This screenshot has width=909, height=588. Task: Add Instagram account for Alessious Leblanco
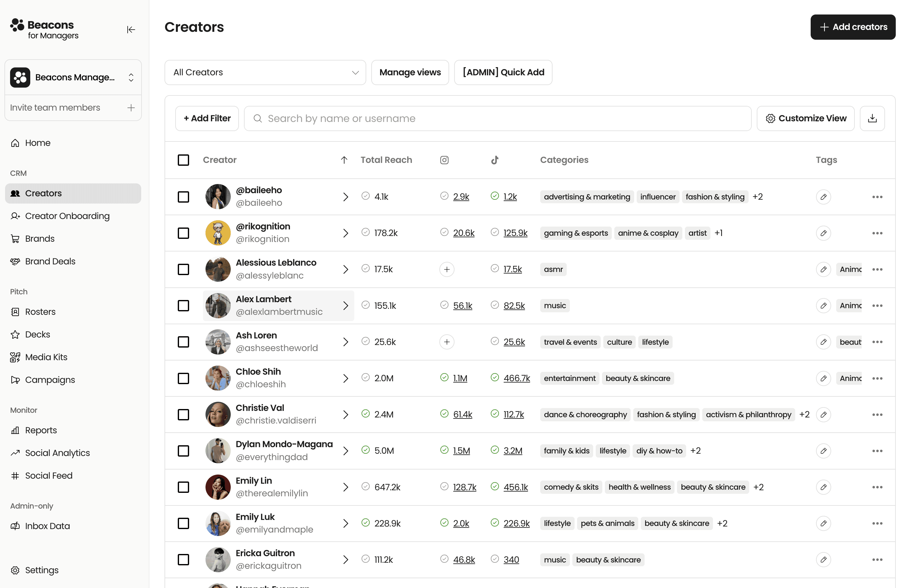point(447,269)
